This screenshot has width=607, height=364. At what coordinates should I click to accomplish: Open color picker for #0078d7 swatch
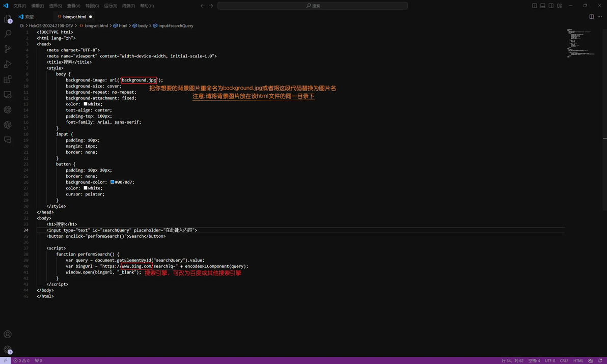pos(112,182)
